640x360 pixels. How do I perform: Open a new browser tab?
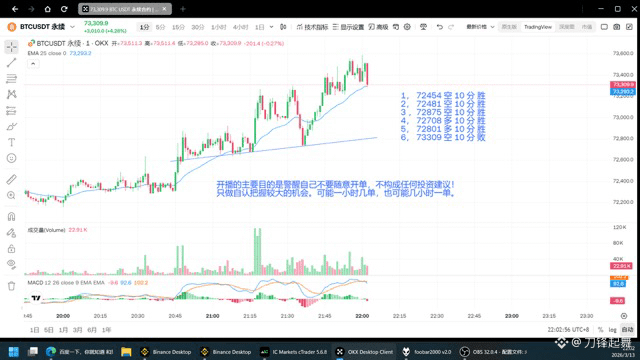[x=183, y=9]
